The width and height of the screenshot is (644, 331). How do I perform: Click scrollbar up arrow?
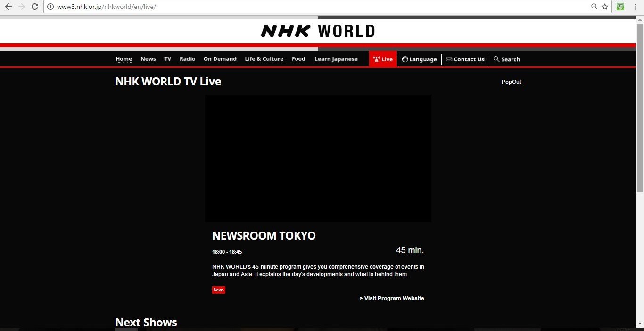[x=640, y=19]
